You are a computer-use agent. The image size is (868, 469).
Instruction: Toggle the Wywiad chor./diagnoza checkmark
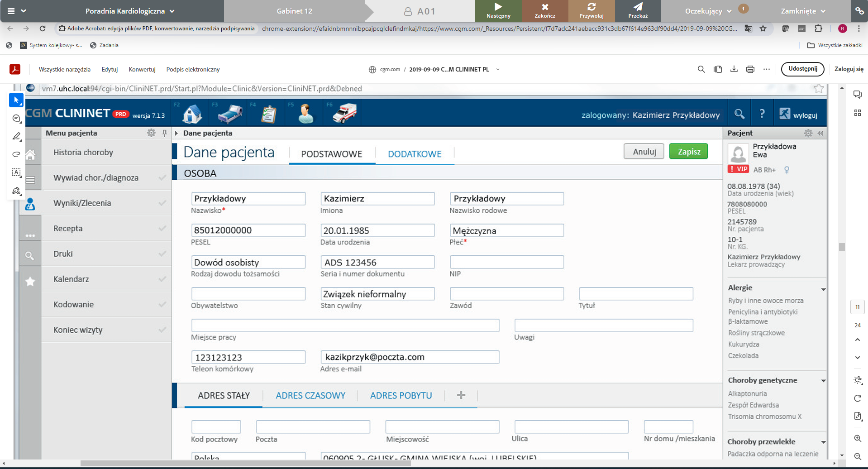click(162, 178)
